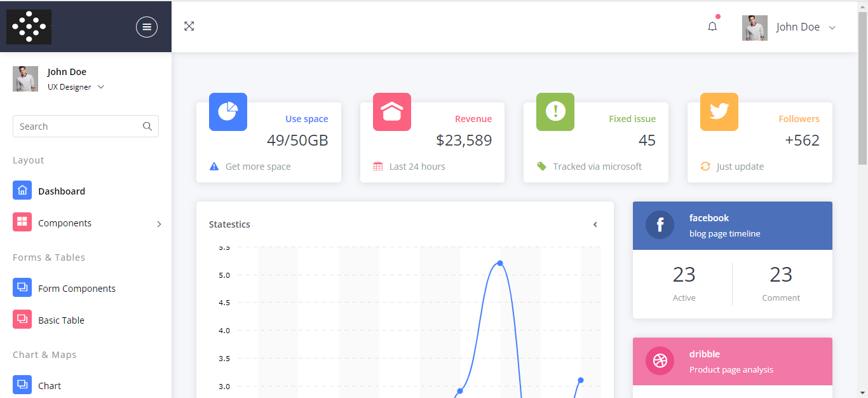This screenshot has width=868, height=398.
Task: Click the 23 Comment count on facebook card
Action: 781,275
